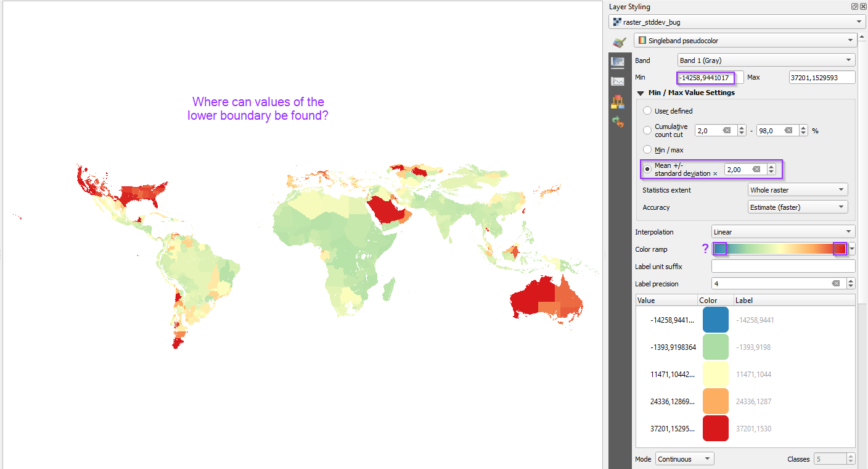Click the Label unit suffix input field
This screenshot has height=469, width=868.
783,266
